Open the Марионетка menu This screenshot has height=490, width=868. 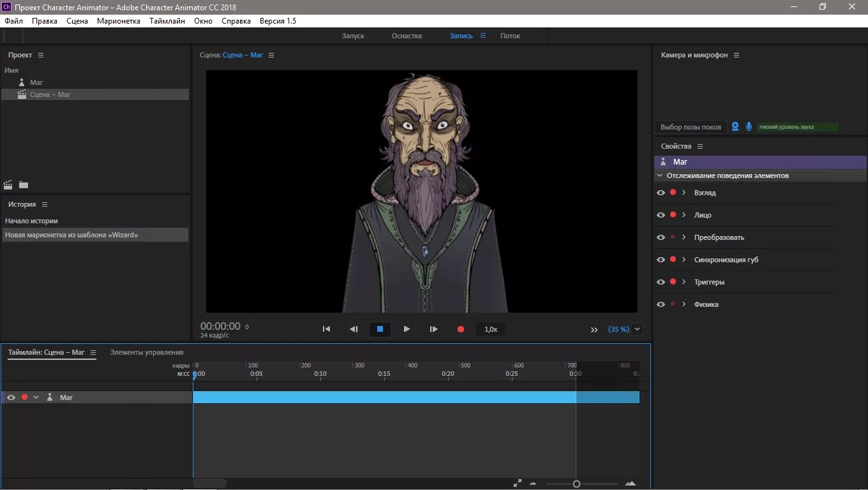coord(119,21)
